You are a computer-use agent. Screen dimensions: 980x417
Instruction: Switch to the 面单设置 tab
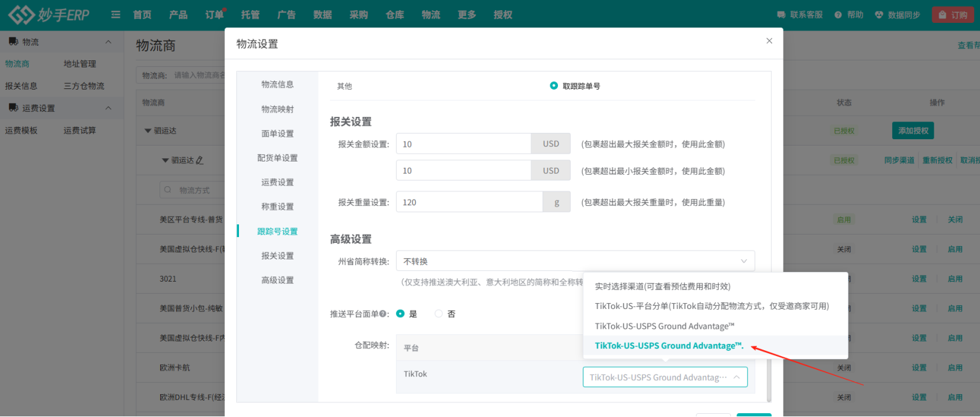[x=278, y=133]
